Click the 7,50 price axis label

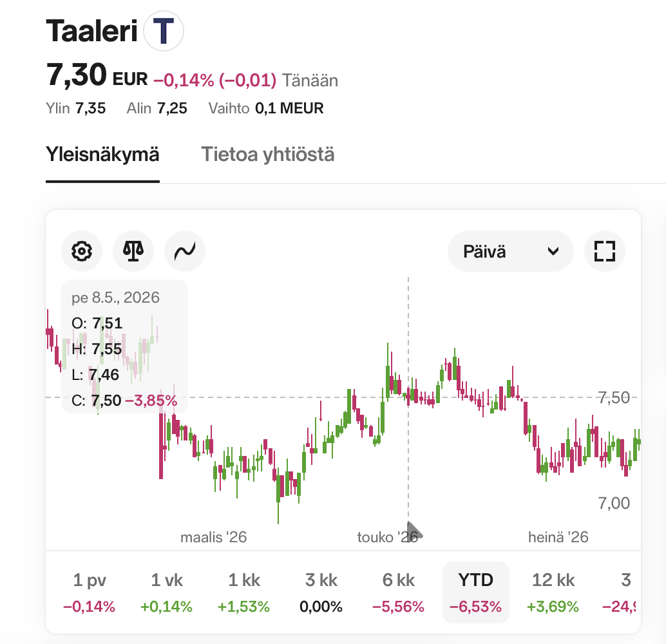[614, 398]
